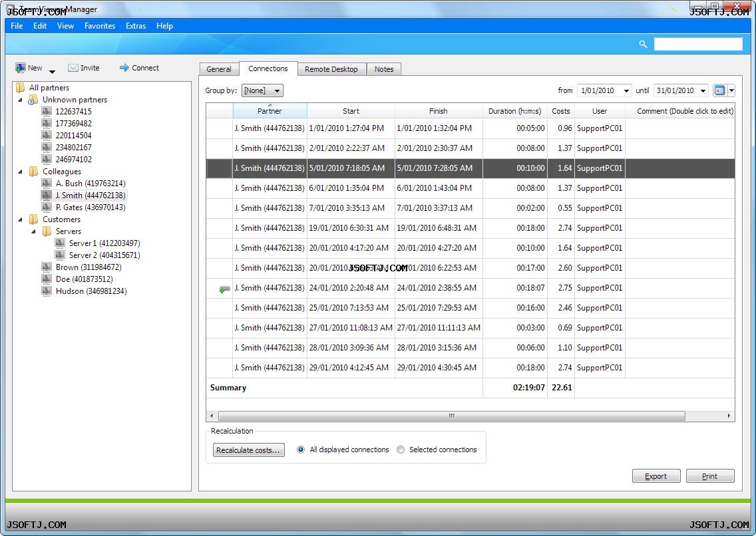This screenshot has height=536, width=756.
Task: Click computer icon next to 177369482
Action: click(47, 123)
